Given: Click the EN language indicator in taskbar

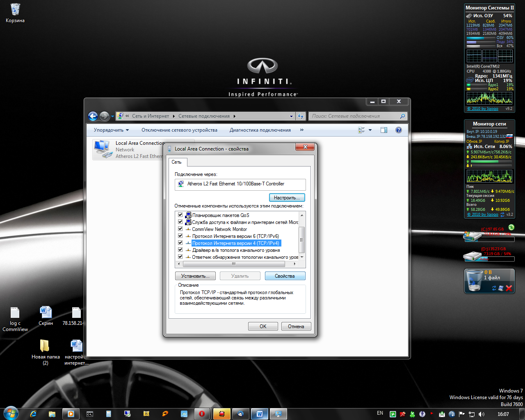Looking at the screenshot, I should pyautogui.click(x=380, y=413).
